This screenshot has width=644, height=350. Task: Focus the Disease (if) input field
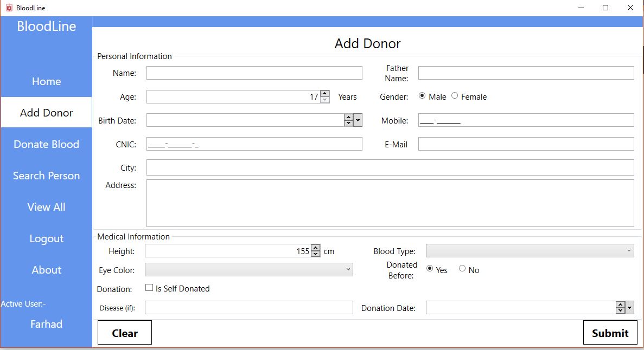point(249,308)
